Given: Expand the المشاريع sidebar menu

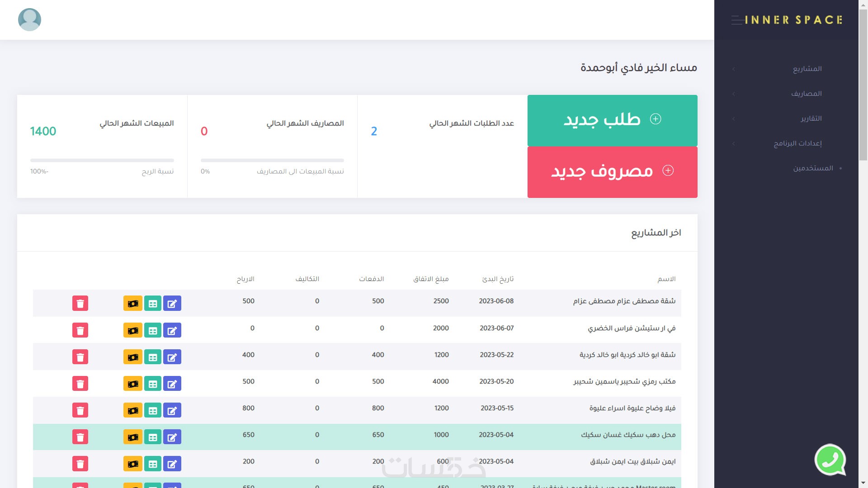Looking at the screenshot, I should tap(807, 69).
